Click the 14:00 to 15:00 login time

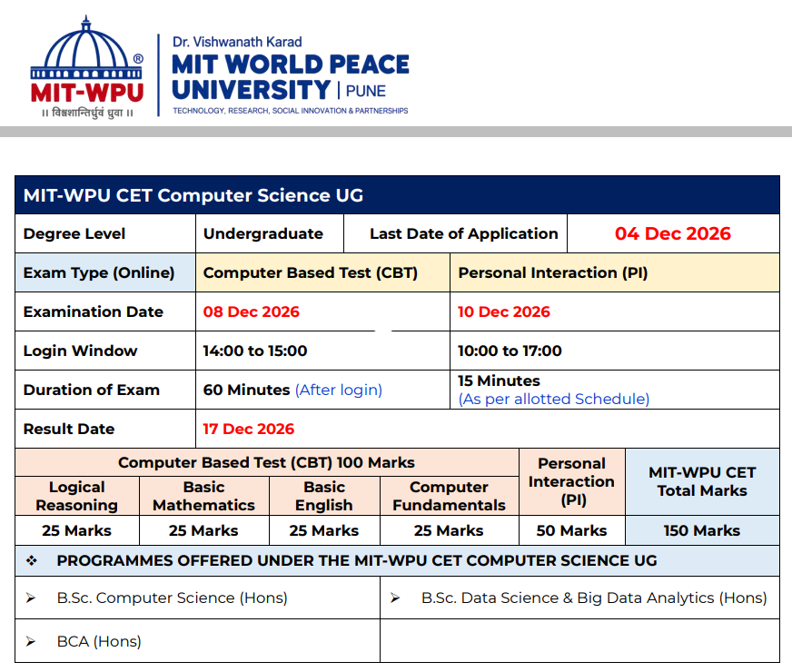pyautogui.click(x=255, y=351)
